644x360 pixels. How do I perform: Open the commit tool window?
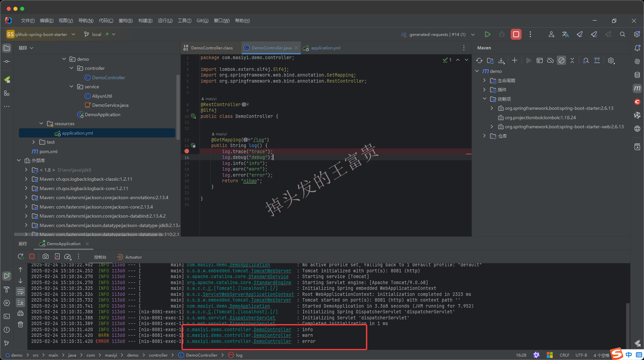[x=7, y=61]
